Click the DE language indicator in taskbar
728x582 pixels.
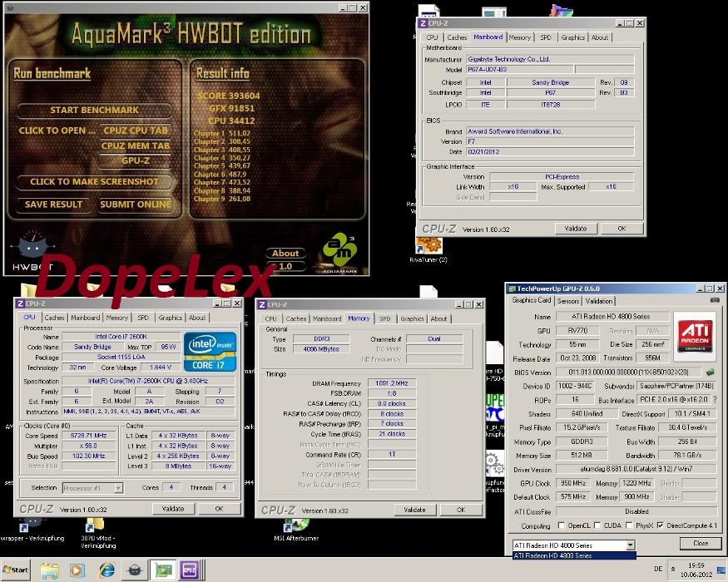click(658, 569)
